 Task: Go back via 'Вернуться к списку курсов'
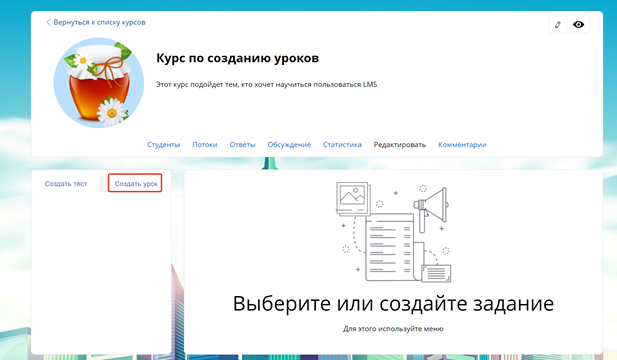click(x=99, y=22)
